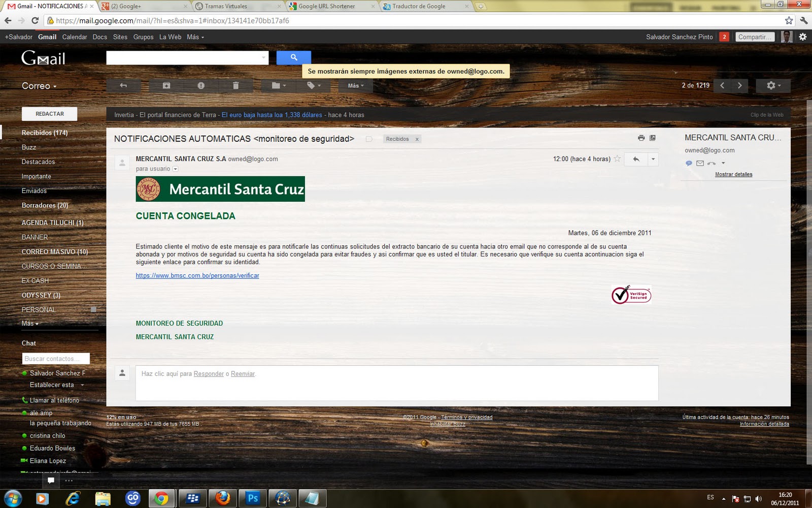Click the chat speech bubble icon below contacts

pyautogui.click(x=51, y=480)
